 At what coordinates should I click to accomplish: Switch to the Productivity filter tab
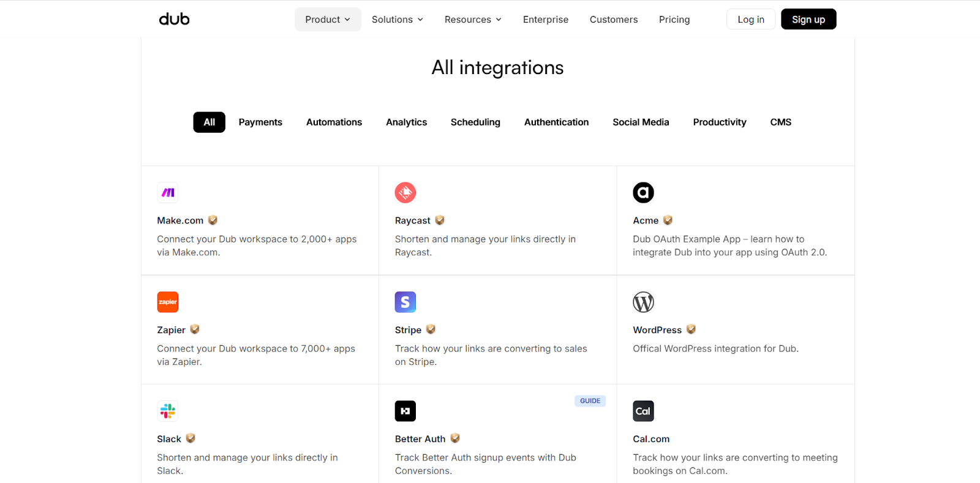pos(720,122)
